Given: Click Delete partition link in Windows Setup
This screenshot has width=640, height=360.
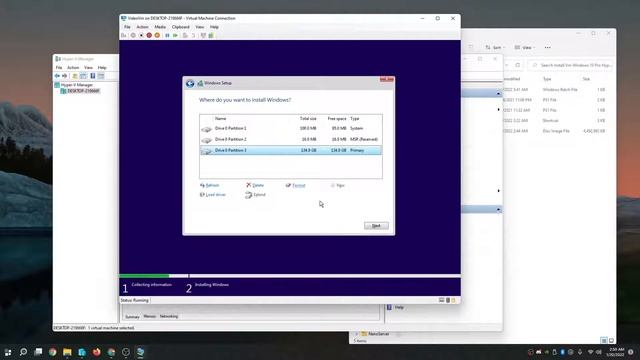Looking at the screenshot, I should [255, 185].
